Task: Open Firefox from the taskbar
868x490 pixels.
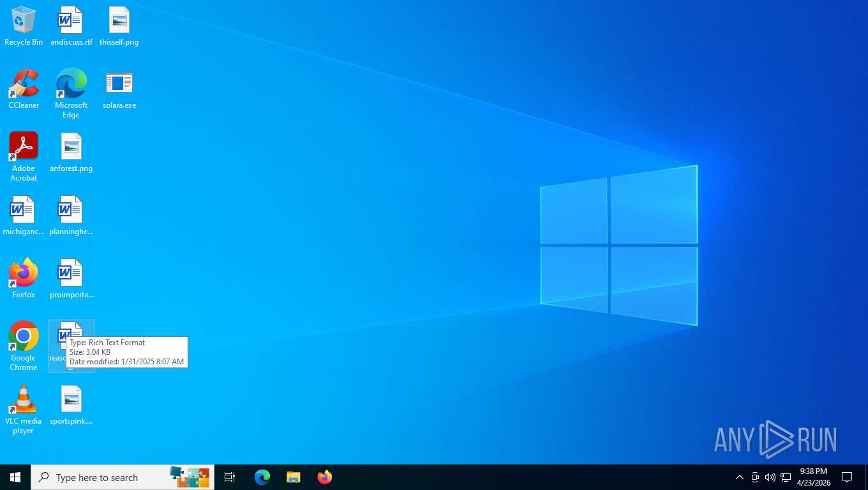Action: tap(325, 477)
